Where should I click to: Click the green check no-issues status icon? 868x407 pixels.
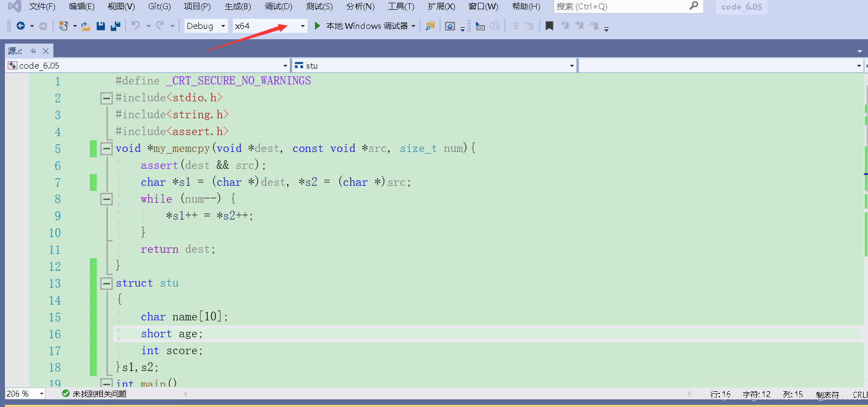65,393
